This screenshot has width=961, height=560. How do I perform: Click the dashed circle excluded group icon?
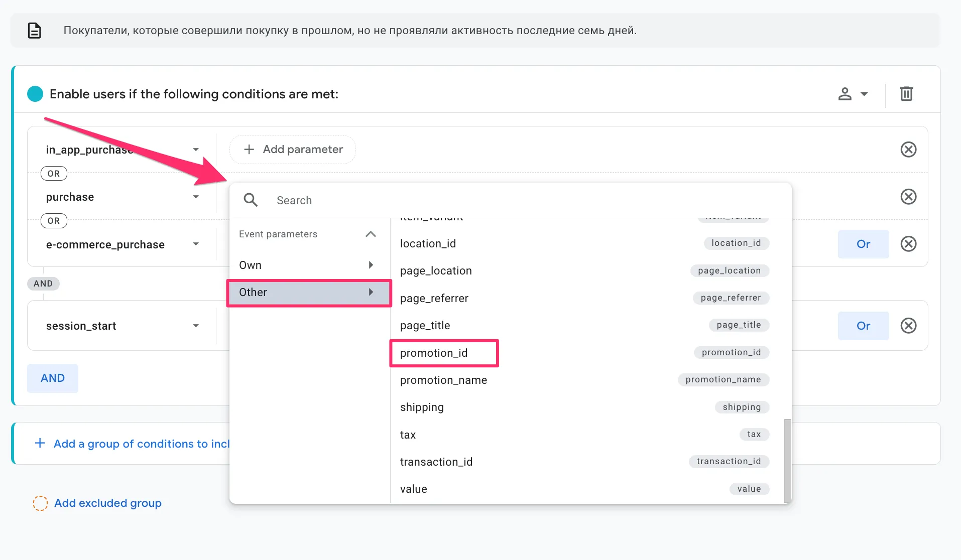point(40,503)
